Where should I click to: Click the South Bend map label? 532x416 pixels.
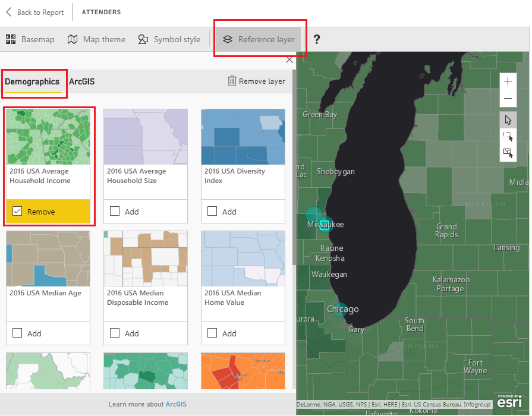(x=415, y=324)
